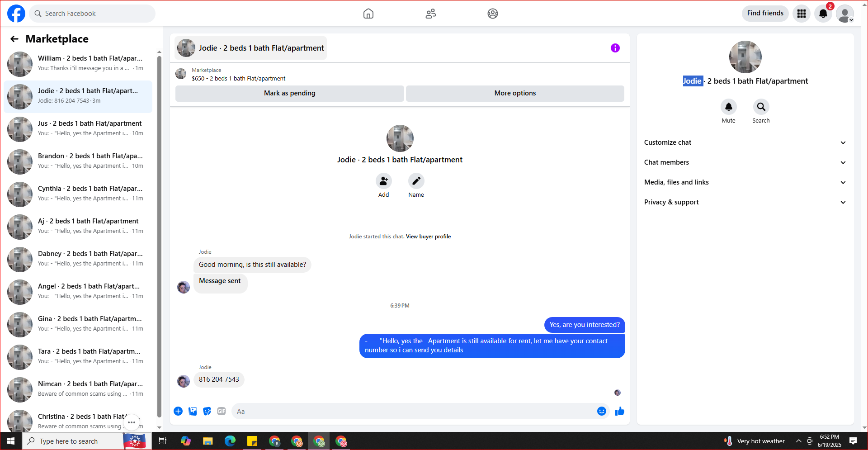868x450 pixels.
Task: Open more actions plus icon in composer
Action: 178,411
